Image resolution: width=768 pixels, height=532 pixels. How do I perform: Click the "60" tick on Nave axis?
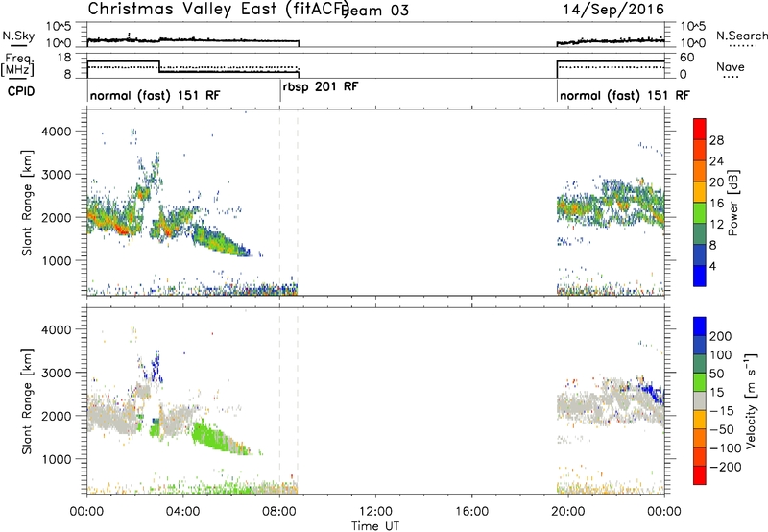(x=687, y=58)
